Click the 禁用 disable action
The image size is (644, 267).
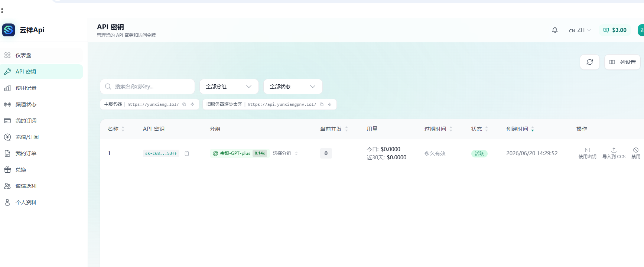636,153
